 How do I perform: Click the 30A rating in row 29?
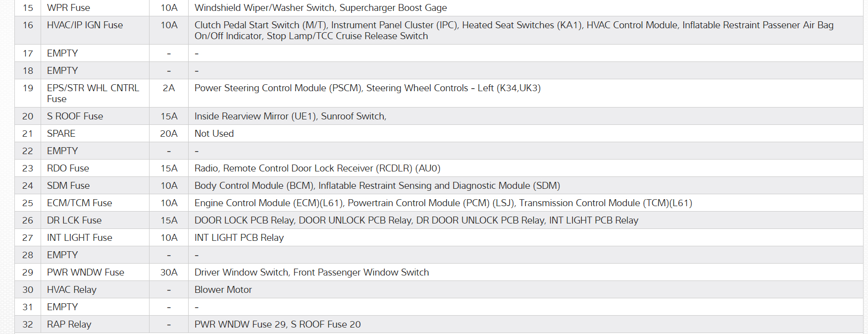(169, 273)
